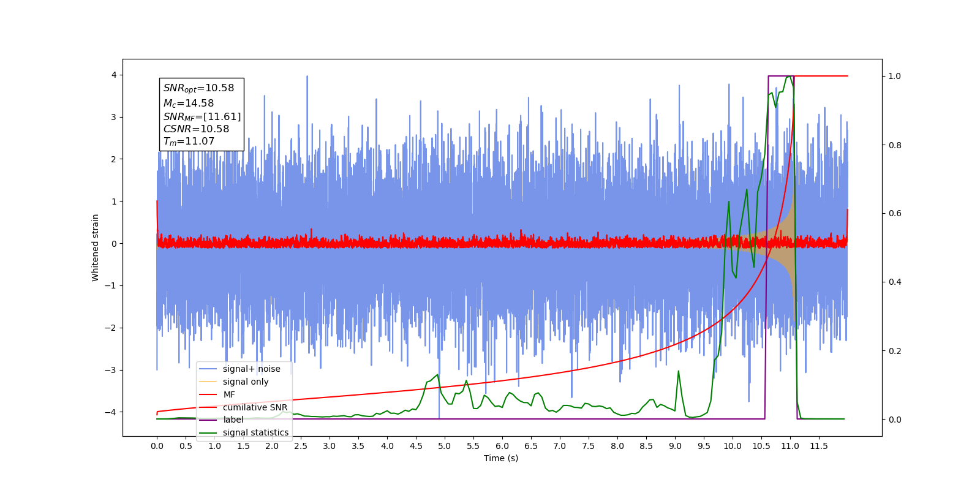Click the 7.5 tick on time axis
Viewport: 980px width, 490px height.
[589, 446]
